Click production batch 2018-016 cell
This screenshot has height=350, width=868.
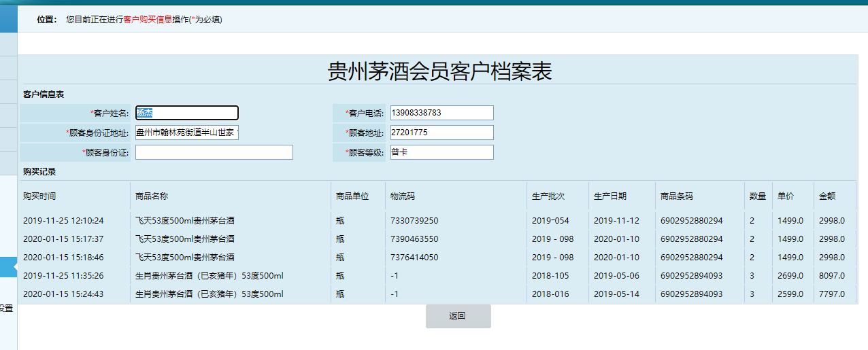550,294
